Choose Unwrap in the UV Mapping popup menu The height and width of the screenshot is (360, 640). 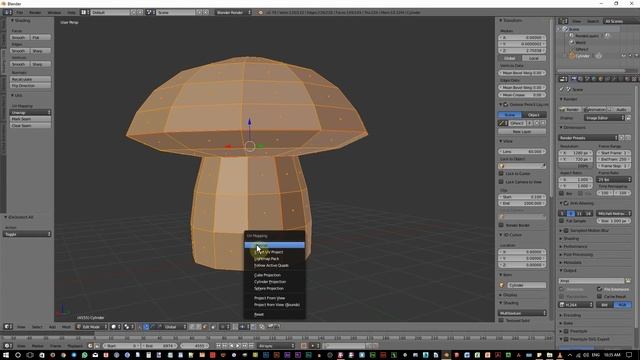point(274,245)
